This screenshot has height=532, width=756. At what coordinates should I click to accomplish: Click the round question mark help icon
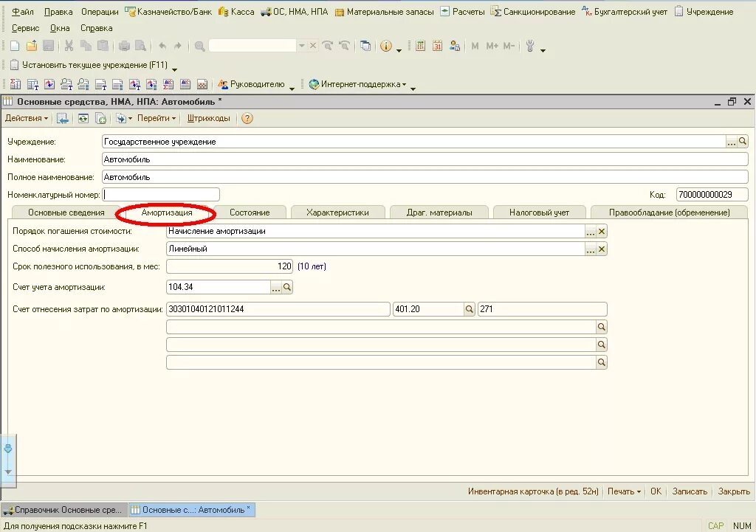pos(247,118)
